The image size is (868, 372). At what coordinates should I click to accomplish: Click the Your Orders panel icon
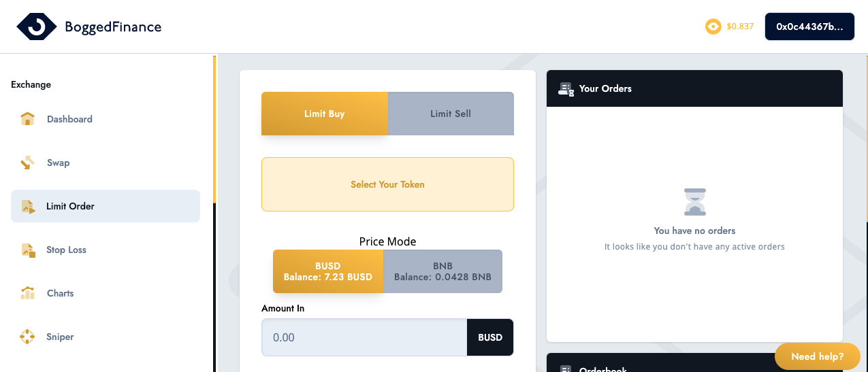[566, 89]
